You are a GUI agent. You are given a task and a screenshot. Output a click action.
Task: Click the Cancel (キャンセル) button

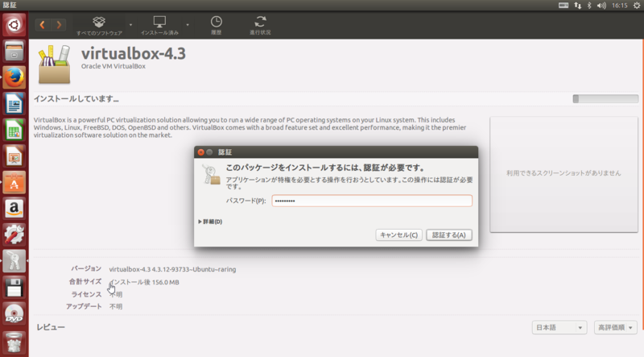[x=398, y=235]
